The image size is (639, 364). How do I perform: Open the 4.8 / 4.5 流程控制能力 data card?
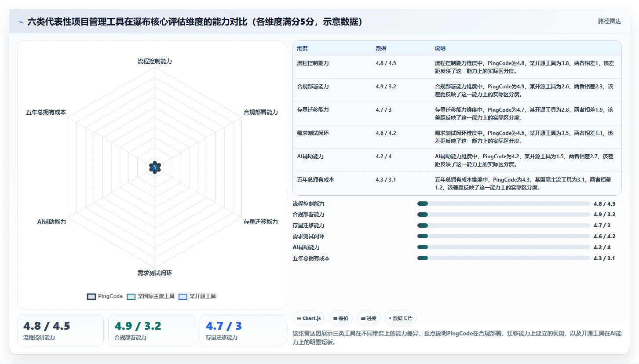pyautogui.click(x=60, y=330)
